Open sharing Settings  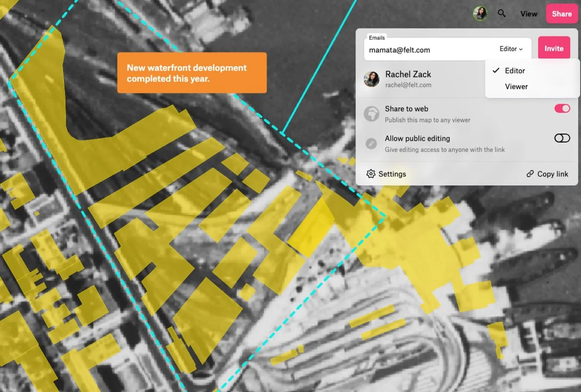pos(386,174)
